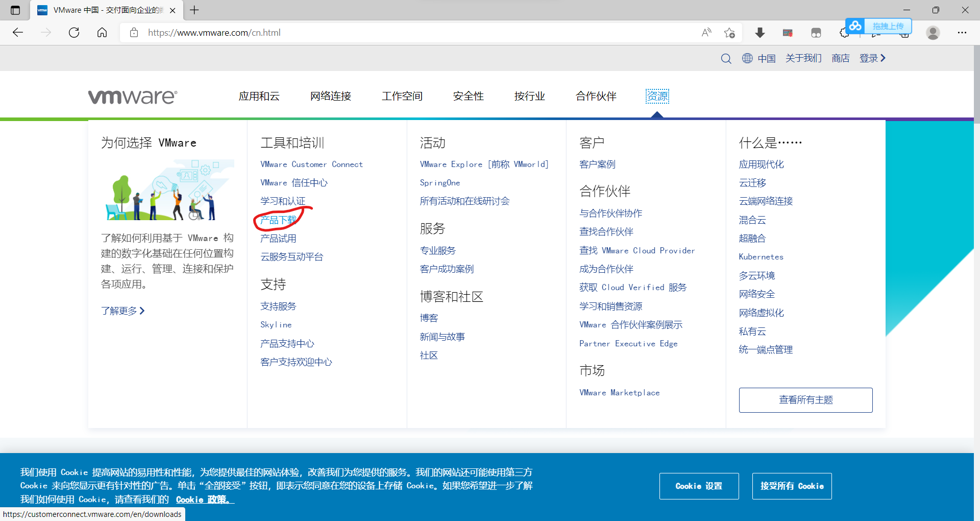This screenshot has width=980, height=521.
Task: Go to the browser home page icon
Action: [102, 33]
